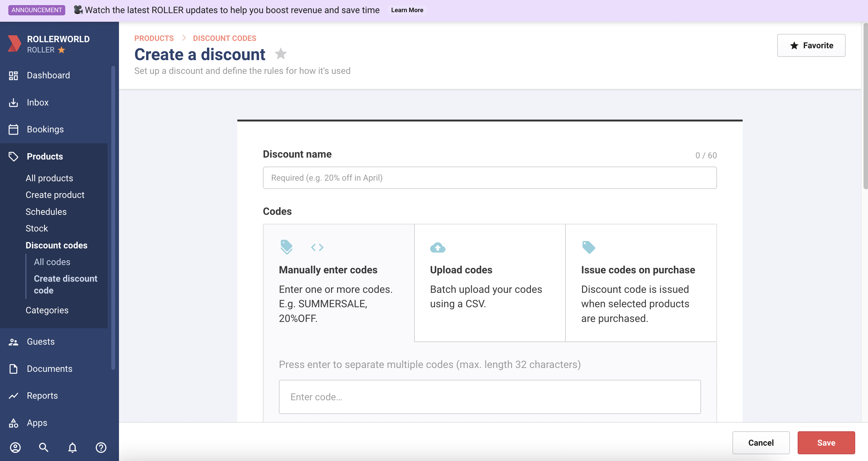Click the Guests people icon
This screenshot has width=868, height=461.
(x=13, y=342)
